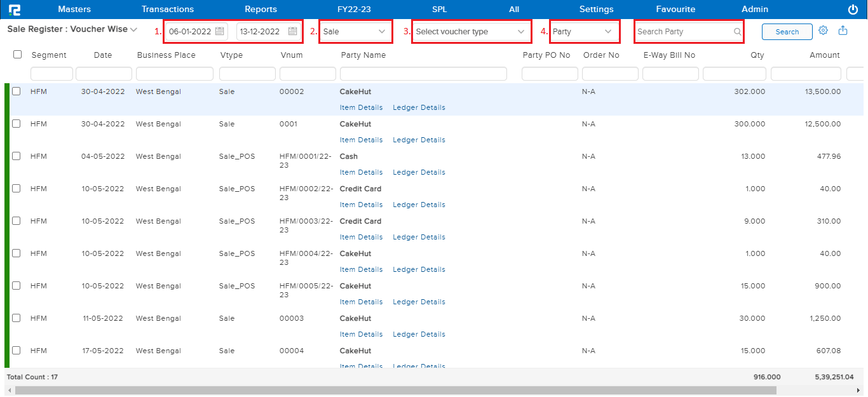Open the Favourite menu
The image size is (868, 397).
tap(675, 10)
